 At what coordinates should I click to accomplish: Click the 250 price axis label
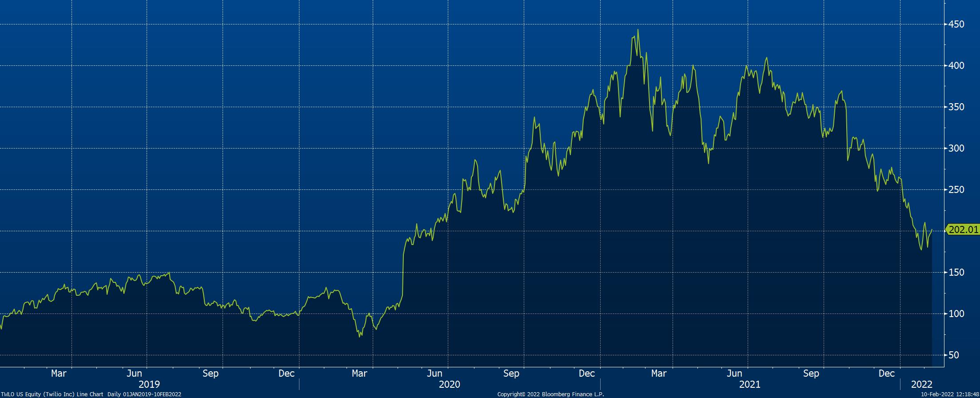click(956, 190)
